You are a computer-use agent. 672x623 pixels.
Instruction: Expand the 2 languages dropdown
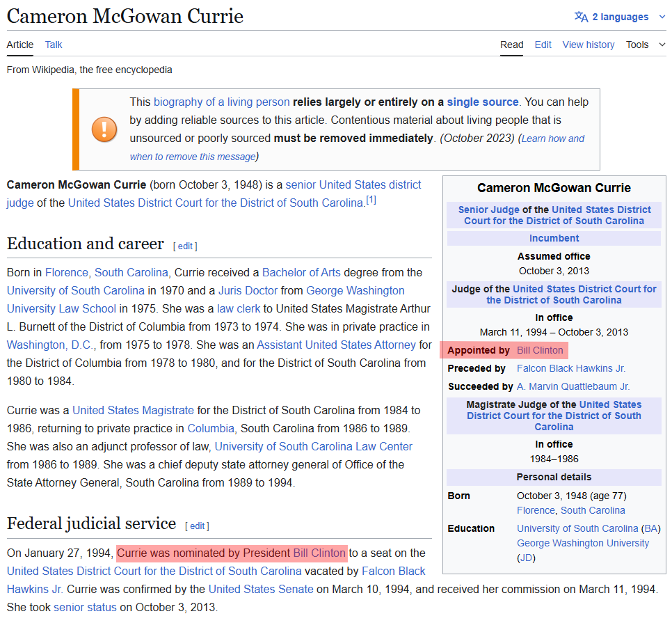620,17
